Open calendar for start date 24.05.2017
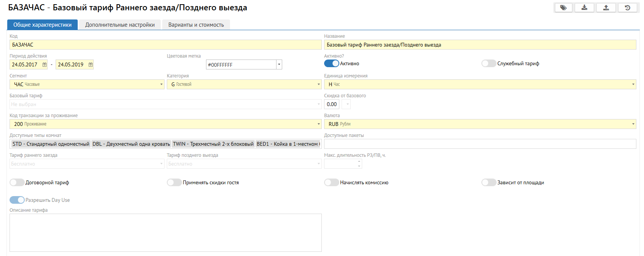The image size is (644, 256). point(45,64)
